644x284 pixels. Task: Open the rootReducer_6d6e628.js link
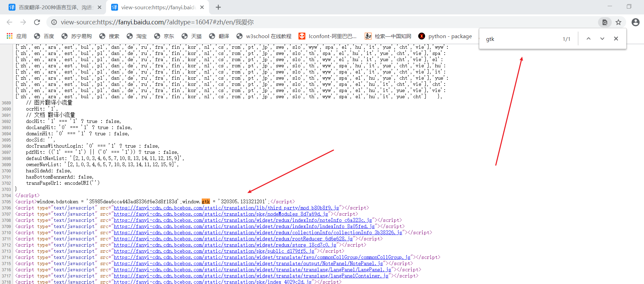233,239
